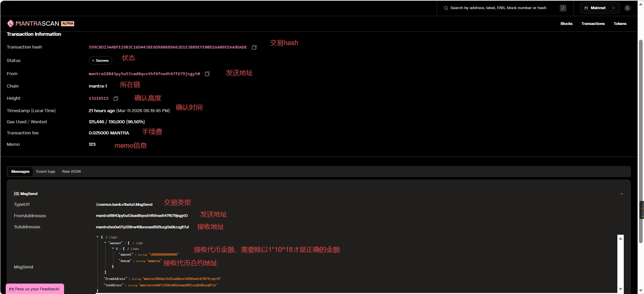Click the slash shortcut key in search bar

click(x=563, y=8)
